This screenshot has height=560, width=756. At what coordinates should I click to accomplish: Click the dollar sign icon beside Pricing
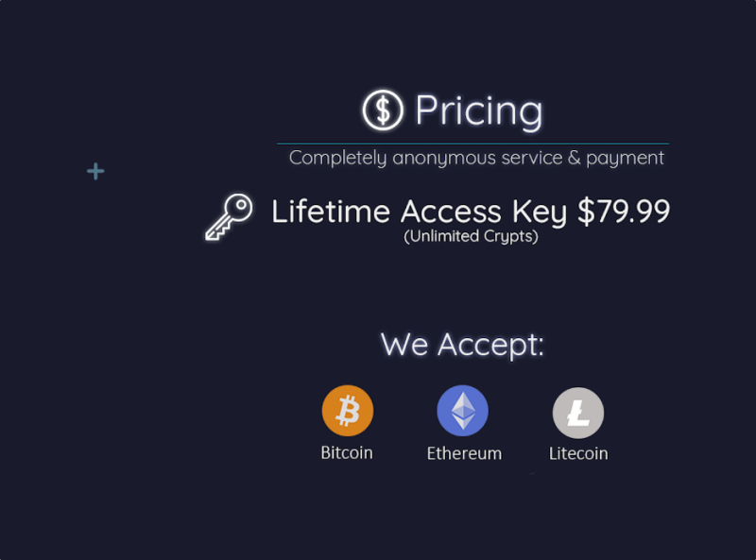382,110
